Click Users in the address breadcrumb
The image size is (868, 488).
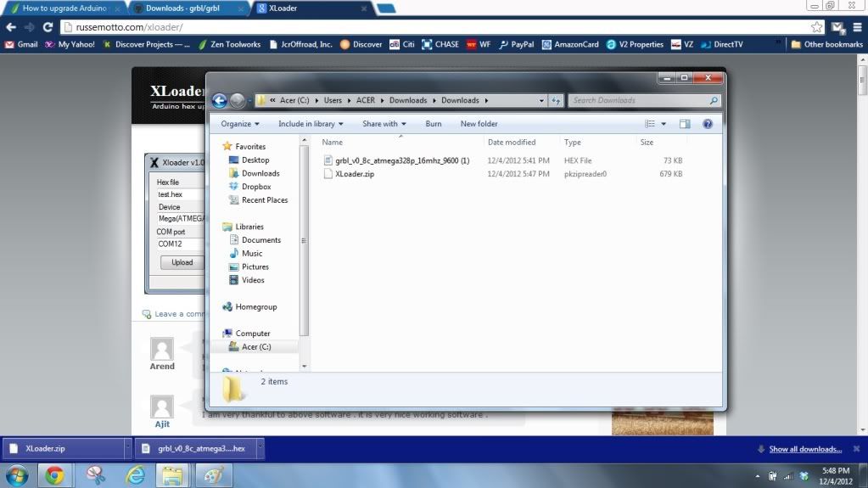click(332, 100)
